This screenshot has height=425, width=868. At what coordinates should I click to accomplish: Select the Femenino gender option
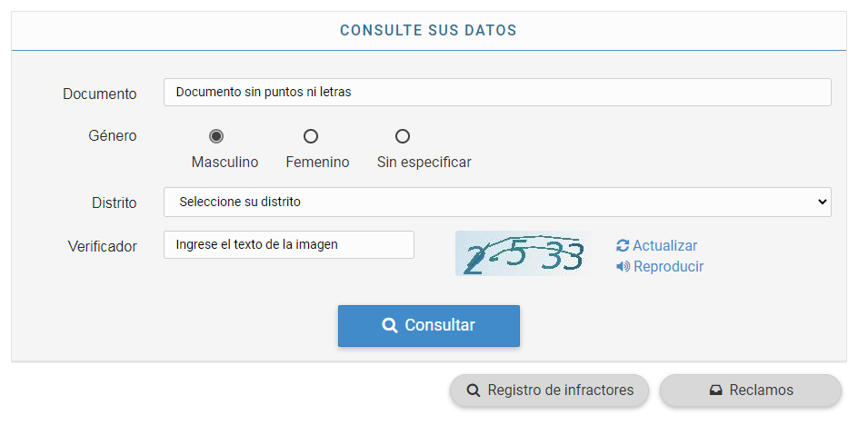pyautogui.click(x=311, y=136)
